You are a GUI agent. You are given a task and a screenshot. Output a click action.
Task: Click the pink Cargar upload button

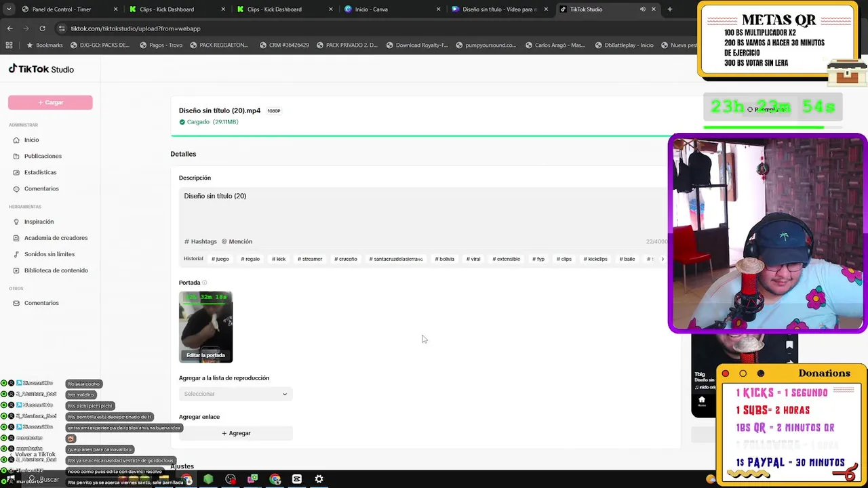click(x=50, y=102)
